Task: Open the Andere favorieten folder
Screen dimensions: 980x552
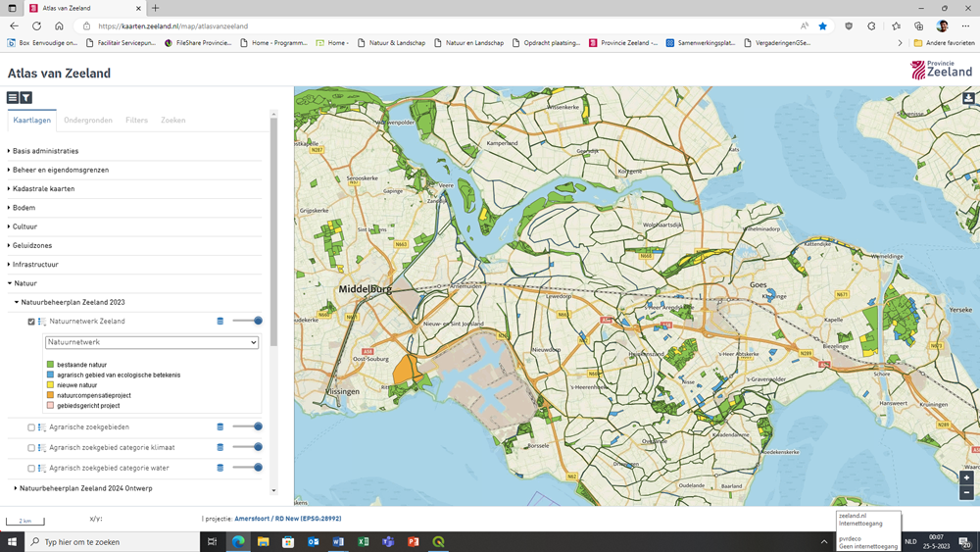Action: 944,43
